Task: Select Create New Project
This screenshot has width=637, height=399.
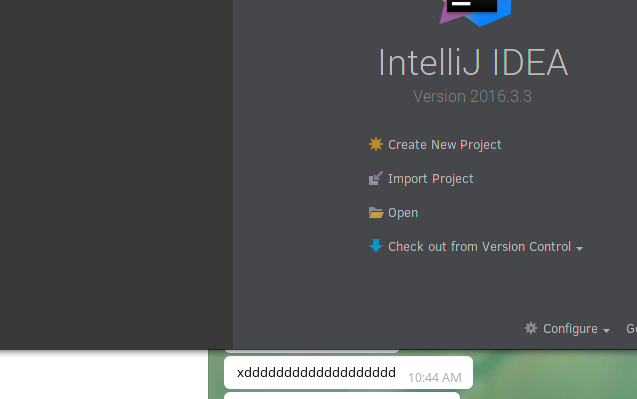Action: (444, 145)
